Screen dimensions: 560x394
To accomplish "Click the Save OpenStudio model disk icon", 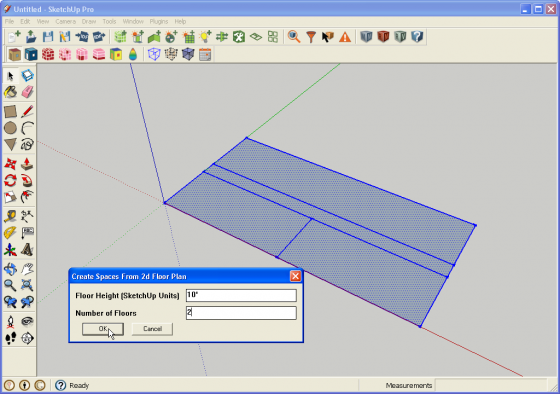I will [x=48, y=36].
